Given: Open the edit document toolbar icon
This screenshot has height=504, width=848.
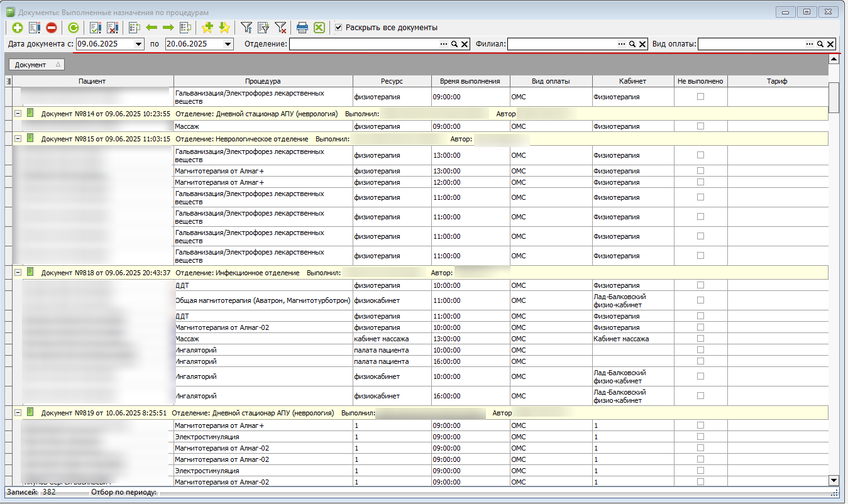Looking at the screenshot, I should pos(35,28).
